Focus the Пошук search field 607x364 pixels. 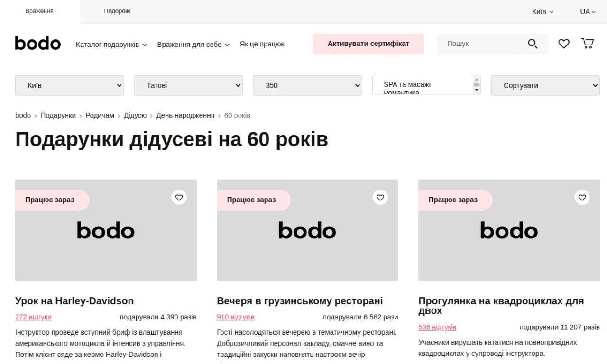coord(478,44)
